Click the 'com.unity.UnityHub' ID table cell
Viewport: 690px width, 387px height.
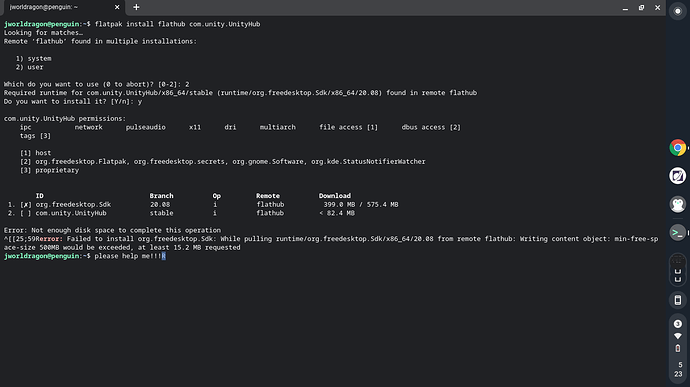pos(71,213)
